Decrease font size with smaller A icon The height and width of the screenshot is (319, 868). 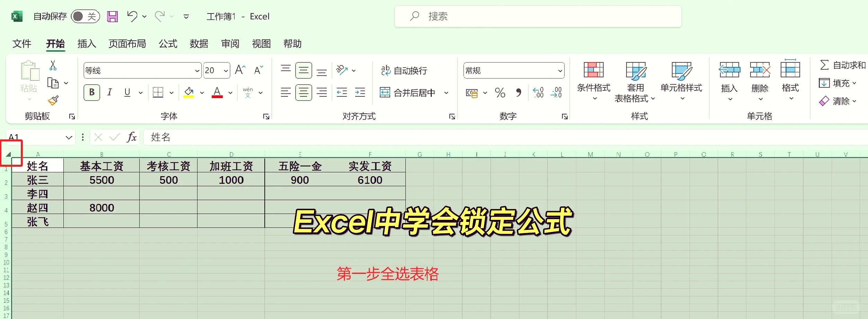[x=258, y=70]
